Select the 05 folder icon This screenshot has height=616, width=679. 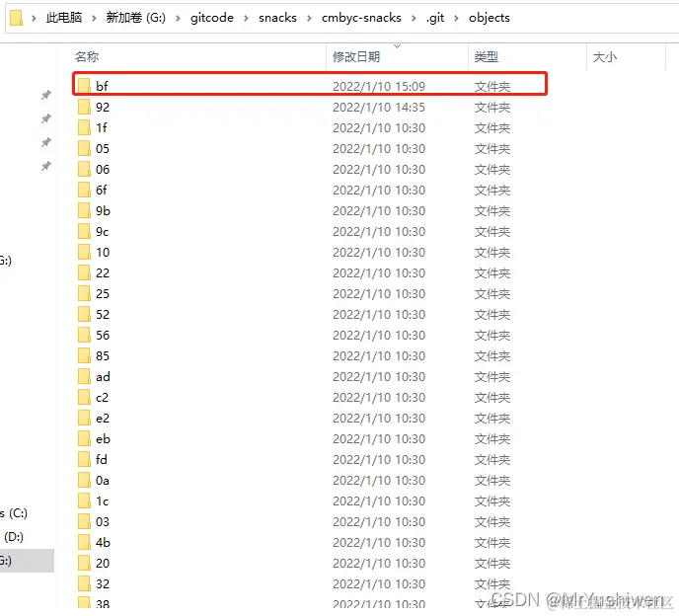[84, 148]
